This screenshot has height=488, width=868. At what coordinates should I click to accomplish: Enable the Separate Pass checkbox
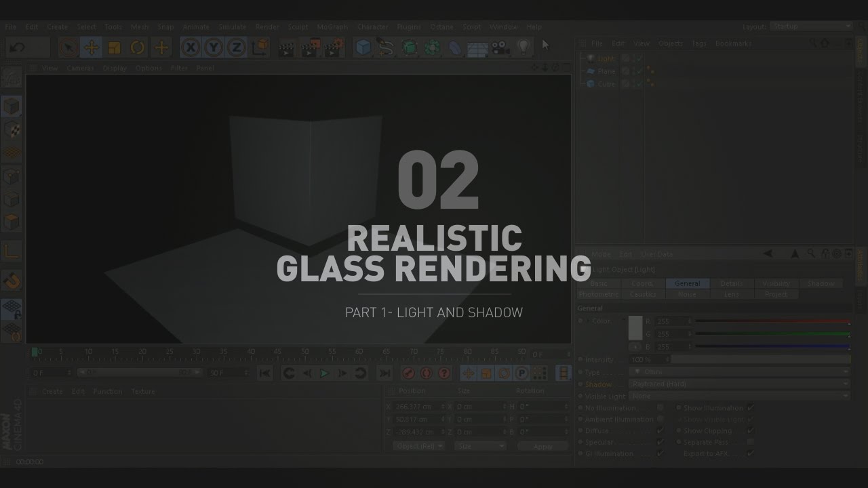[750, 442]
